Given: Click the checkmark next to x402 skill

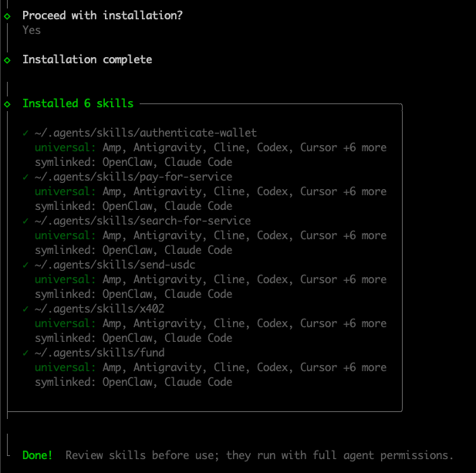Looking at the screenshot, I should pyautogui.click(x=25, y=309).
